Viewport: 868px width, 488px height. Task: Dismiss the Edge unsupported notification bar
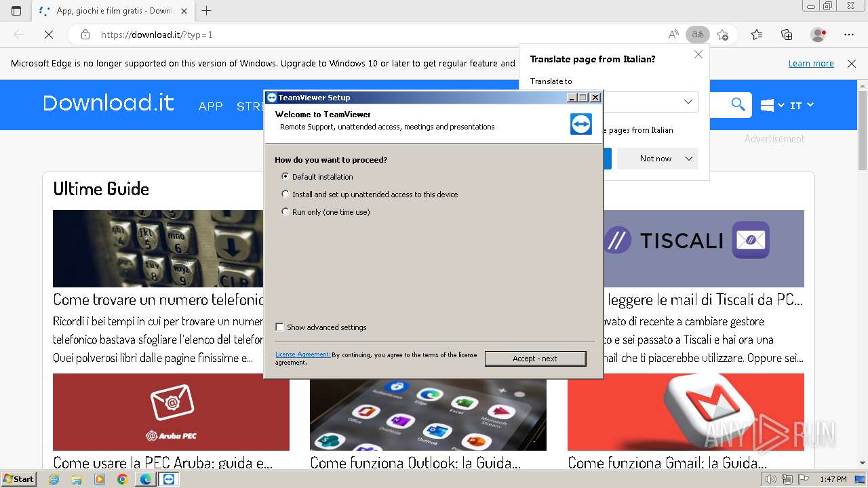(x=852, y=64)
